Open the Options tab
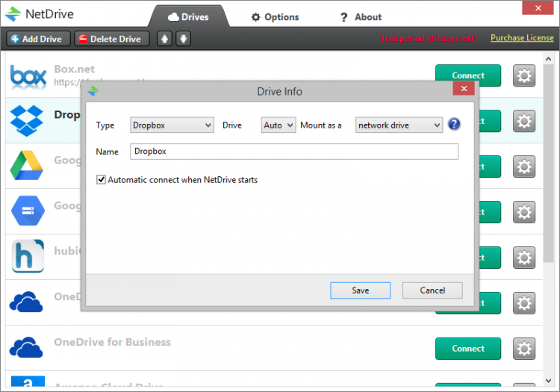Screen dimensions: 560x392 click(x=275, y=16)
